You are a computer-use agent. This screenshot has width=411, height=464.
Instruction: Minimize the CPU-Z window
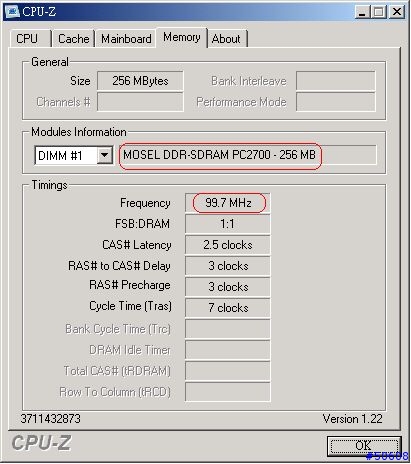362,12
